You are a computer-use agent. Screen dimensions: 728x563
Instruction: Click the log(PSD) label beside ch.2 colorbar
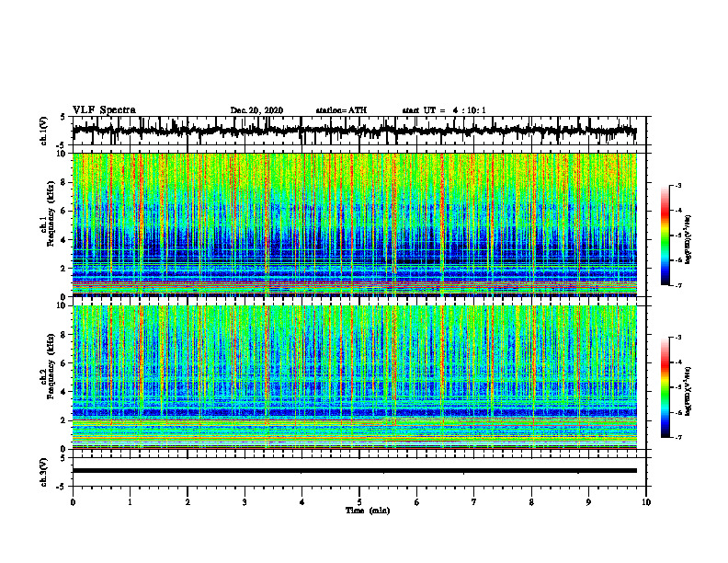click(688, 390)
